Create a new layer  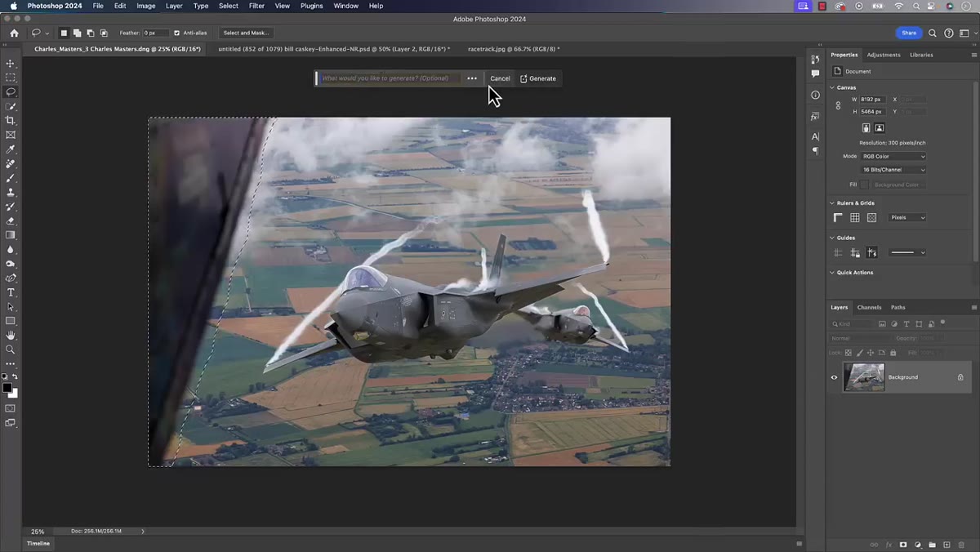click(x=947, y=545)
